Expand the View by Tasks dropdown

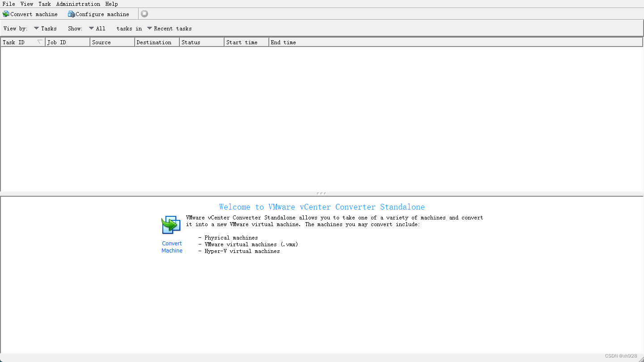point(46,28)
